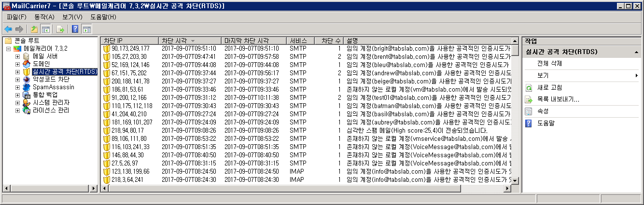644x205 pixels.
Task: Open the 파일(F) menu
Action: (x=17, y=17)
